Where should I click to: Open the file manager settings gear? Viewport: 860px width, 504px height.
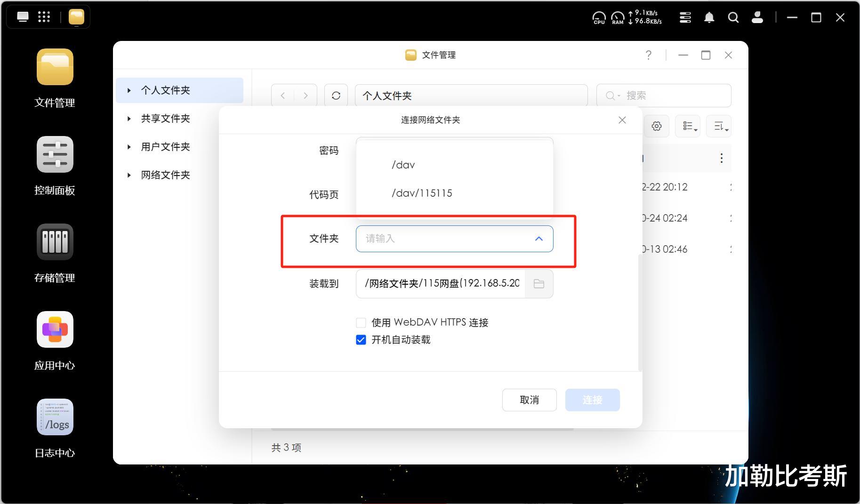click(657, 126)
